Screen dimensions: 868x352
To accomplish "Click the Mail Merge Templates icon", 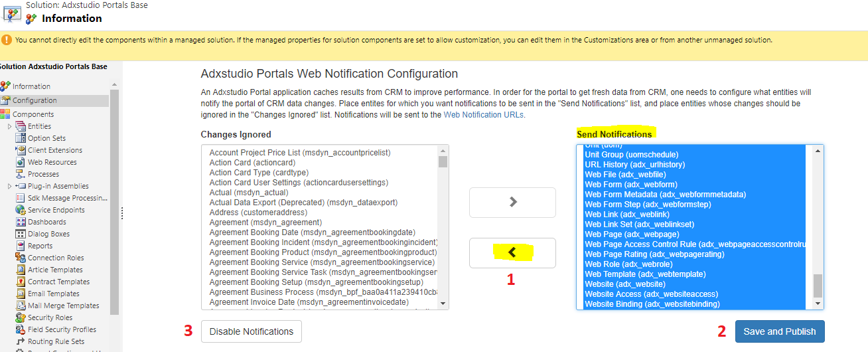I will click(x=21, y=306).
